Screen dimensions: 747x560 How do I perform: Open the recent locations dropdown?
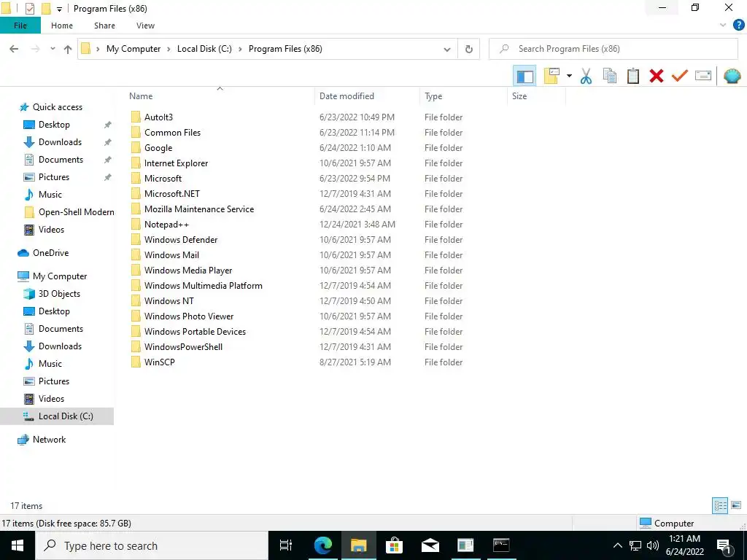[x=53, y=49]
